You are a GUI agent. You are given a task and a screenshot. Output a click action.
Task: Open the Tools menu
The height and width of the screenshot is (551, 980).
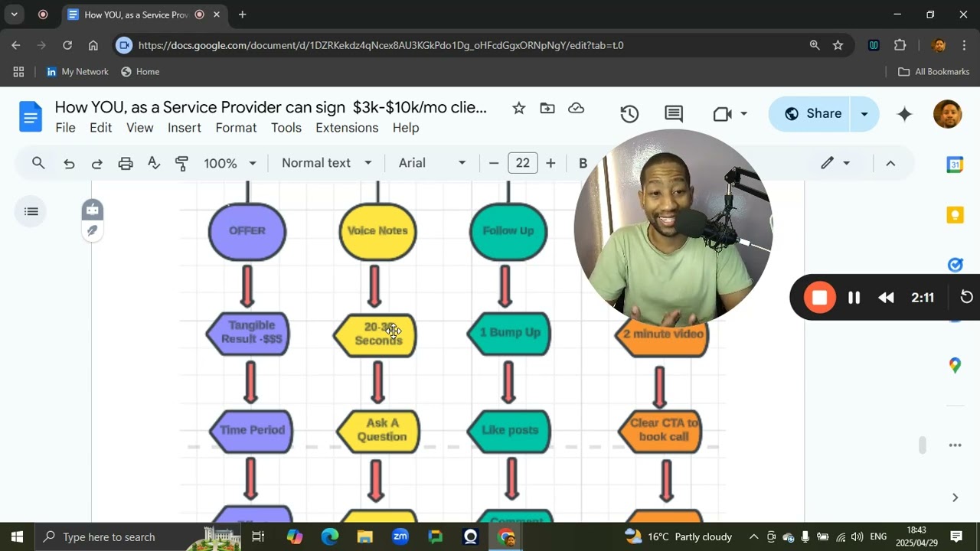(x=286, y=128)
